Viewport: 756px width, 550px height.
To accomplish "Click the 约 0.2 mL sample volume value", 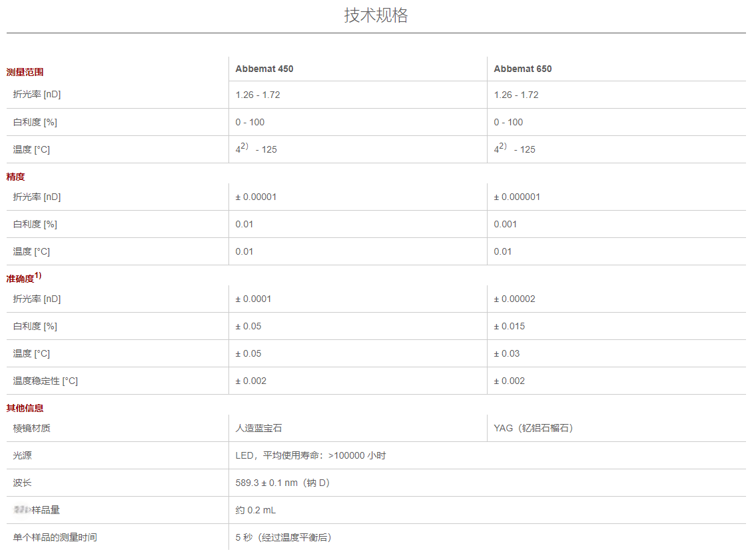I will (x=255, y=510).
